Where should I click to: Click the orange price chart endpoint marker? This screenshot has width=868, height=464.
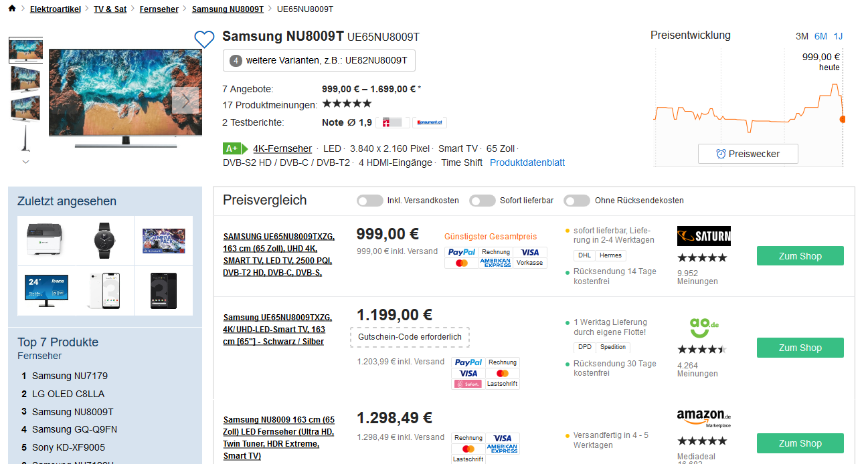pos(843,119)
